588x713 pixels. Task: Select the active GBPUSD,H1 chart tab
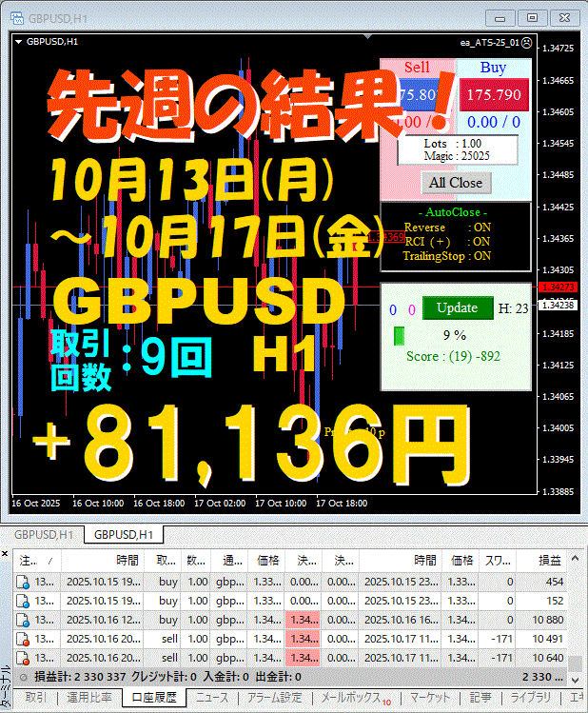coord(124,535)
